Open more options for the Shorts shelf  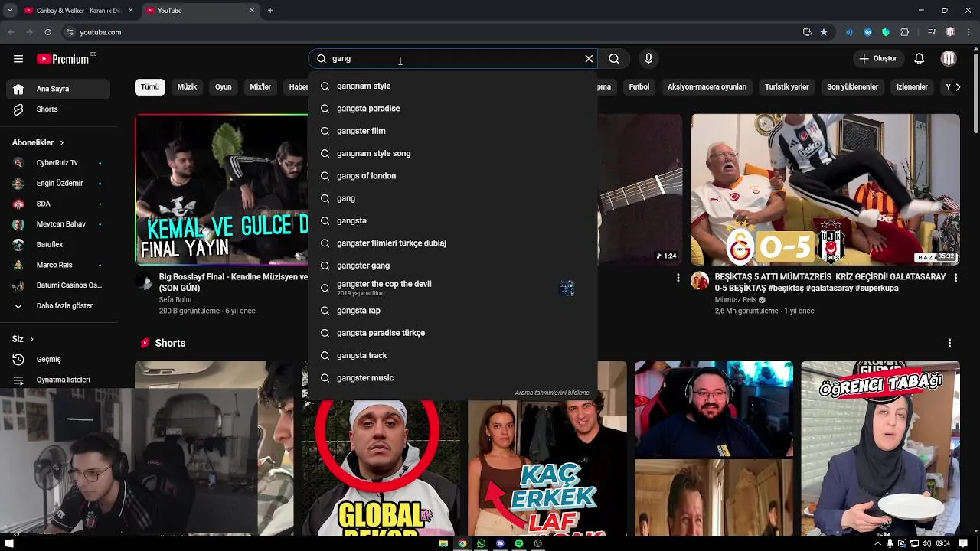point(949,344)
